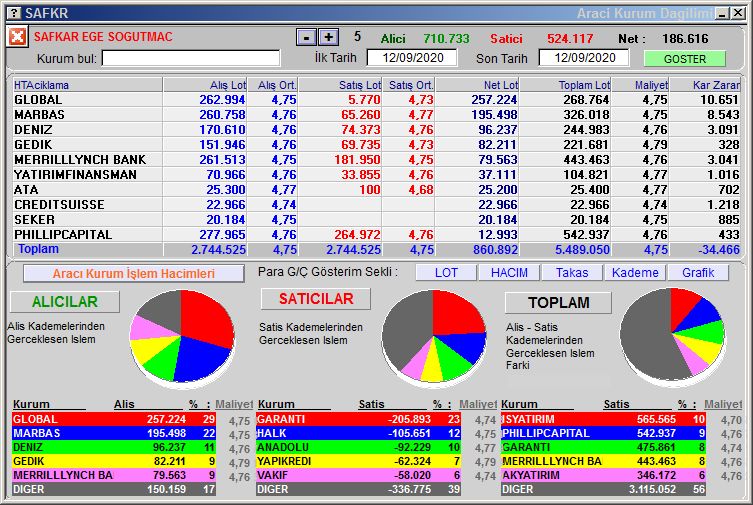Open Aracı Kurum İşlem Hacimleri
Image resolution: width=753 pixels, height=505 pixels.
click(134, 274)
